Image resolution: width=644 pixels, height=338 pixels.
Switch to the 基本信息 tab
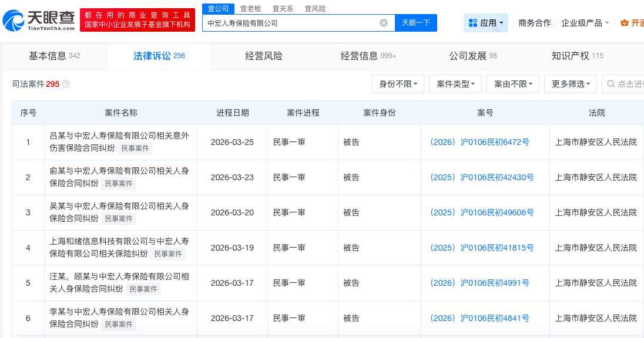click(54, 56)
